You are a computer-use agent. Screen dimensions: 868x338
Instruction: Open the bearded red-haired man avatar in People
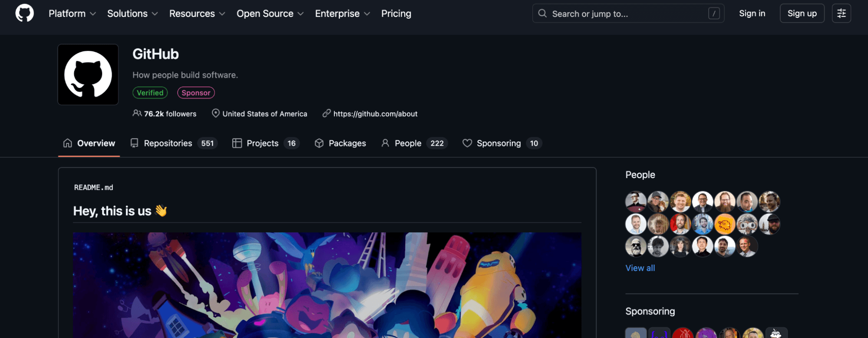pos(725,202)
